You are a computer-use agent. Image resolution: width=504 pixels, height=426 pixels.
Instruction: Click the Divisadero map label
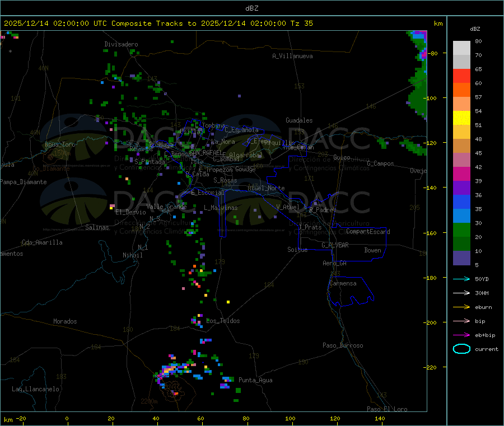pyautogui.click(x=121, y=44)
